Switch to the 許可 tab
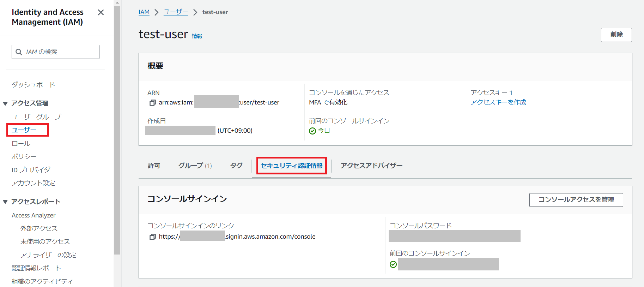 154,166
